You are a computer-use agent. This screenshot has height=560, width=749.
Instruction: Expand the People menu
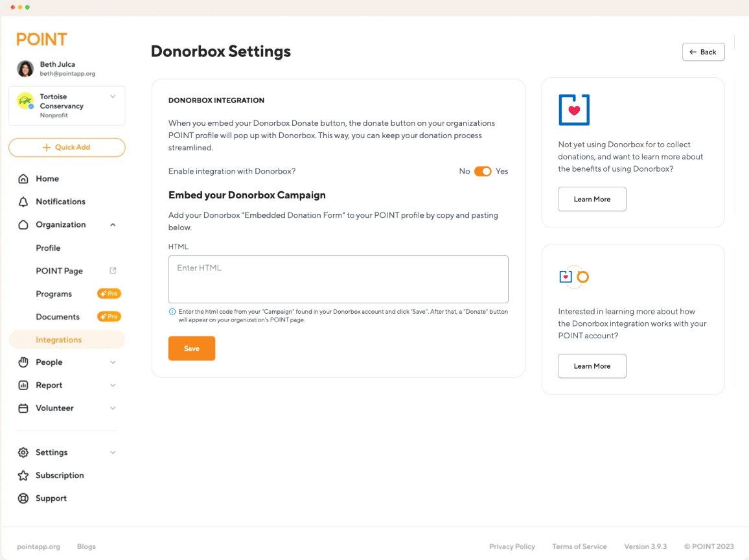click(114, 362)
